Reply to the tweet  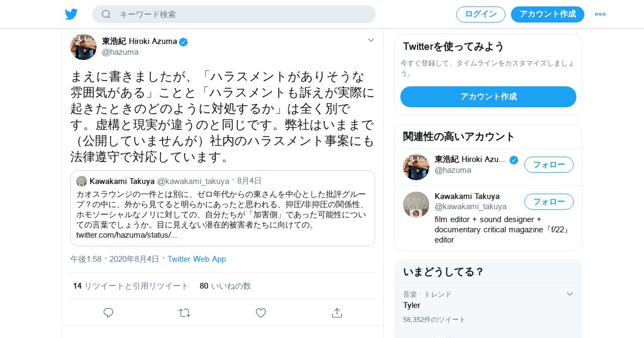pos(108,313)
